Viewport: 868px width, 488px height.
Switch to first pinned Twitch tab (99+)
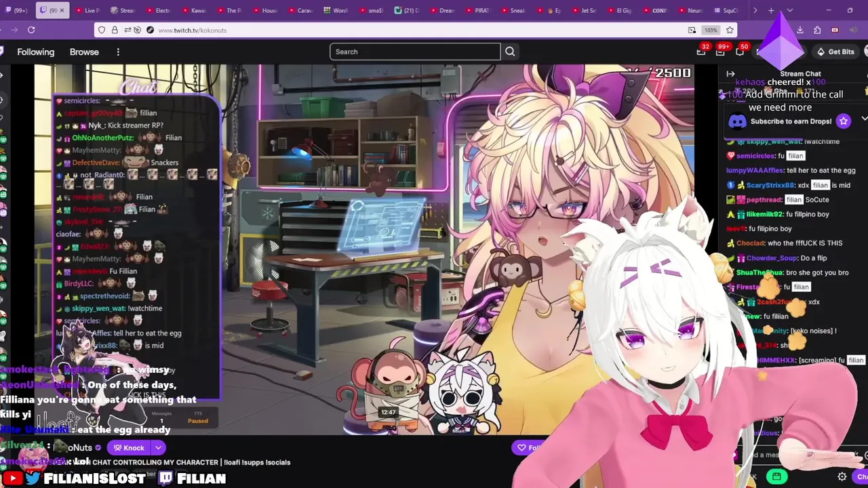pos(15,10)
